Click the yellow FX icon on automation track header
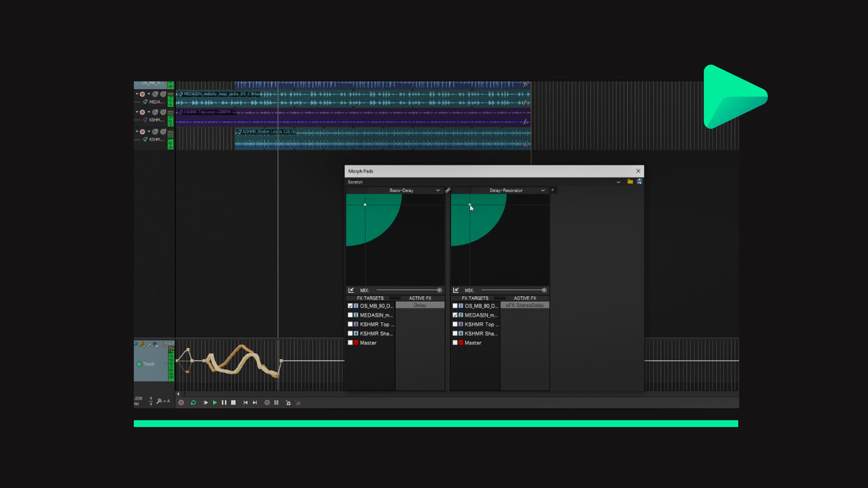 pos(143,345)
